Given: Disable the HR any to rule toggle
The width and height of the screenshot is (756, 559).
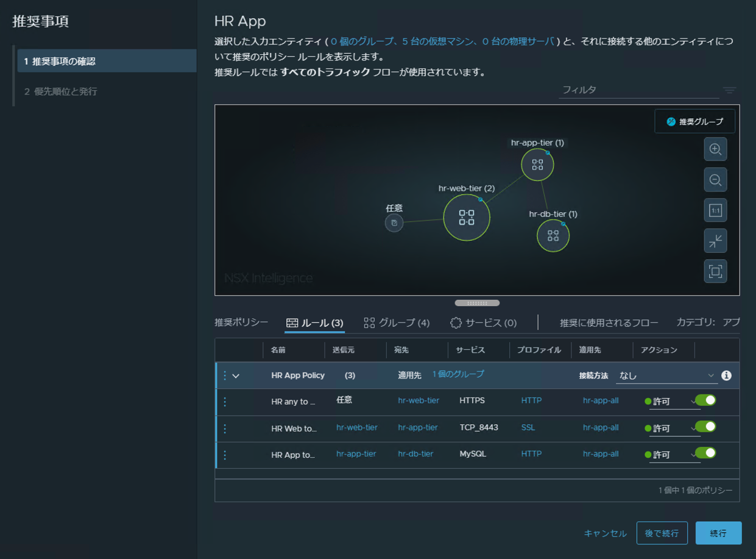Looking at the screenshot, I should click(705, 401).
